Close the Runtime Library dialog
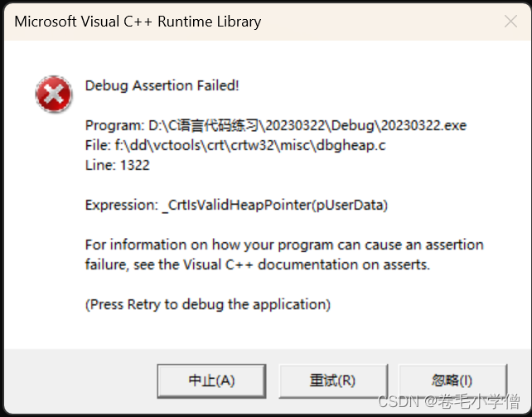 point(510,22)
